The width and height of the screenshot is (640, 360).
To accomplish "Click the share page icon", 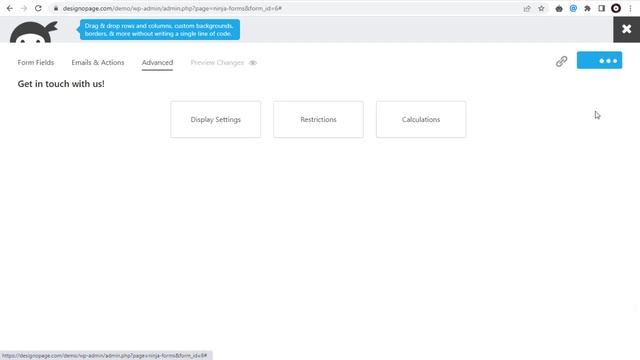I will pos(527,8).
